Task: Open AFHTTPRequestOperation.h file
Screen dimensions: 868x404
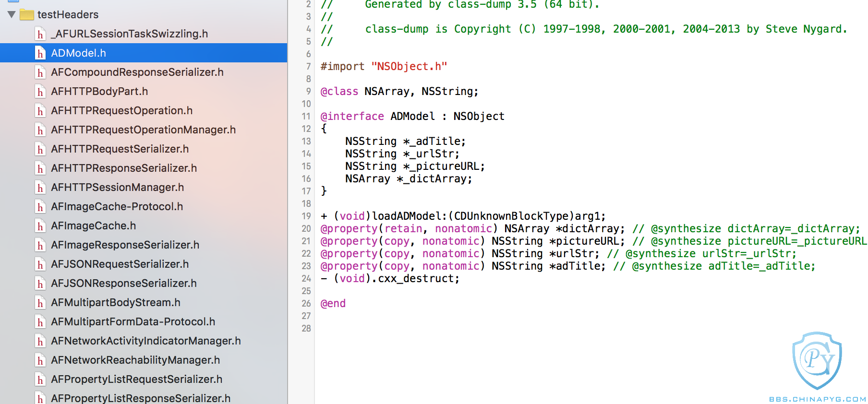Action: [x=122, y=110]
